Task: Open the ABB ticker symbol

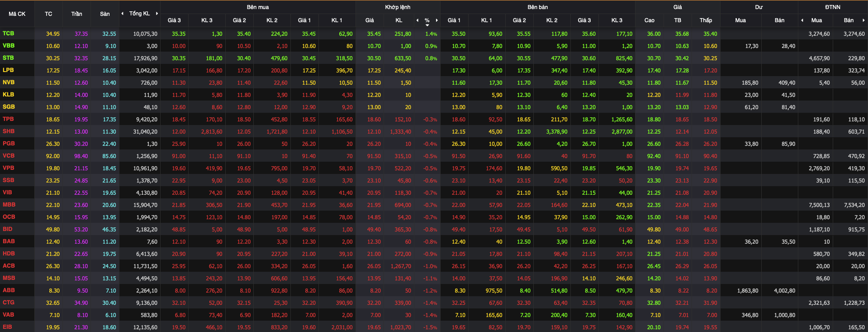Action: [9, 290]
